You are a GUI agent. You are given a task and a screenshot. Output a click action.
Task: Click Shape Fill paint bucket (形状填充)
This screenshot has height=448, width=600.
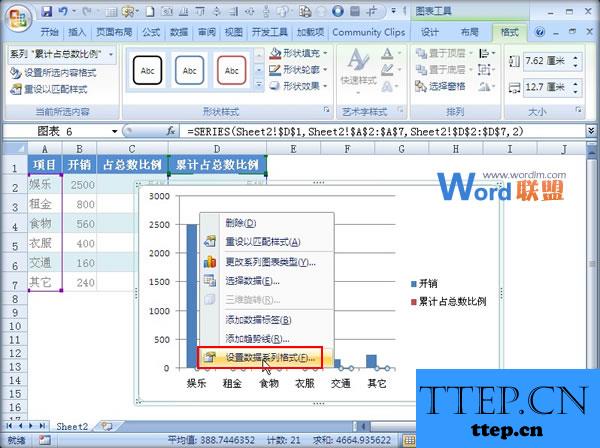click(x=275, y=53)
